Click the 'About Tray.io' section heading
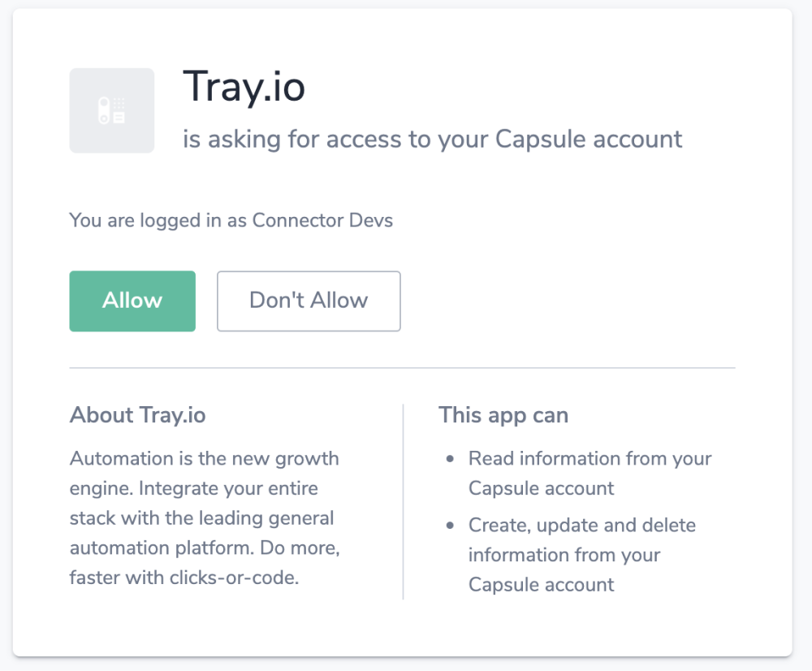Viewport: 812px width, 671px height. click(136, 415)
